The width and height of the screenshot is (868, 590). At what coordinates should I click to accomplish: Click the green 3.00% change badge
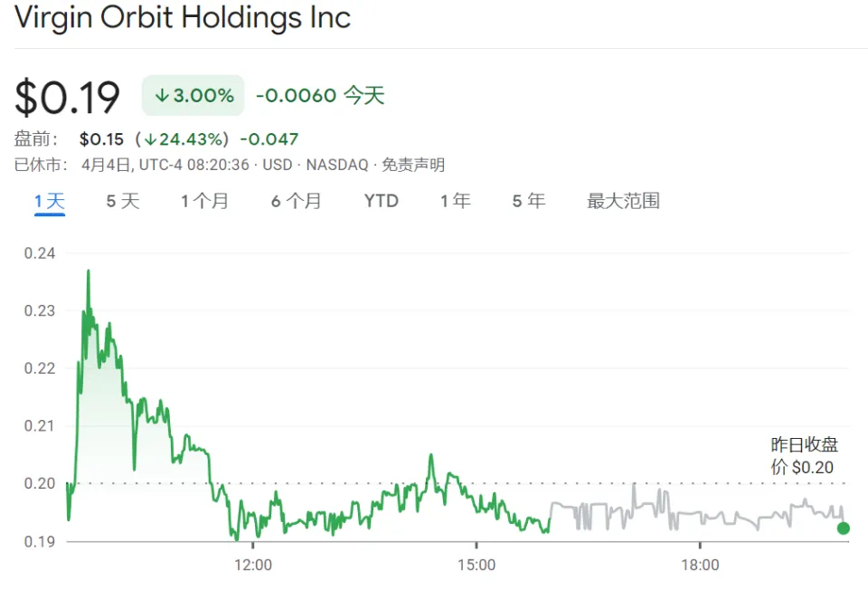point(193,96)
